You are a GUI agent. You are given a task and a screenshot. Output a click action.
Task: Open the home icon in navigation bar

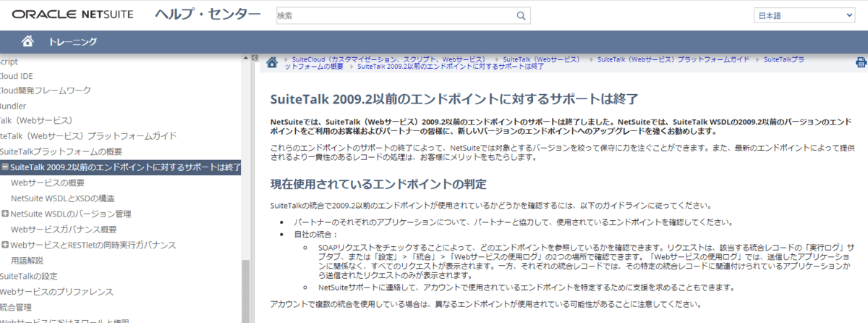27,41
